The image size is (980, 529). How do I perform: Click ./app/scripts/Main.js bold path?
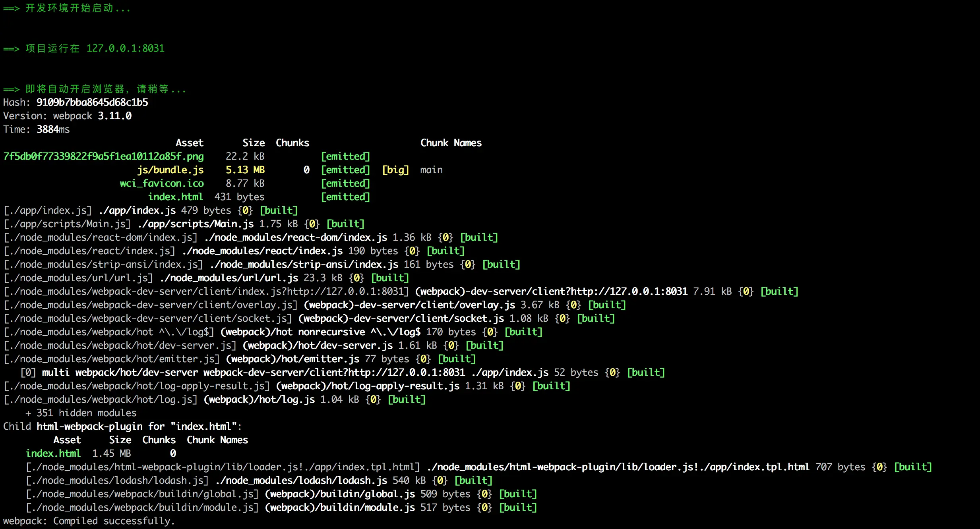pyautogui.click(x=196, y=224)
